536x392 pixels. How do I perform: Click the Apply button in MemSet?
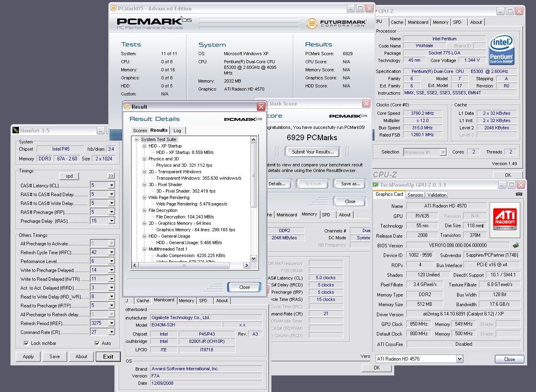click(28, 357)
